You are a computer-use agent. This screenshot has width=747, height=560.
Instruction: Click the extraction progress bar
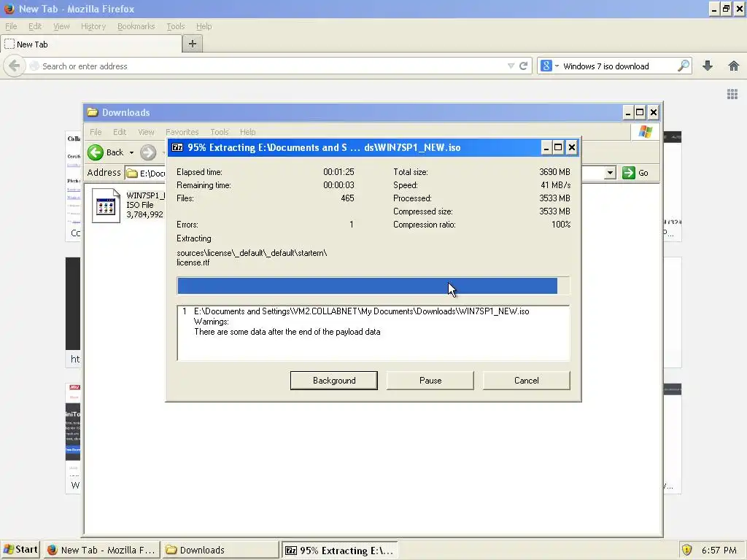click(373, 286)
